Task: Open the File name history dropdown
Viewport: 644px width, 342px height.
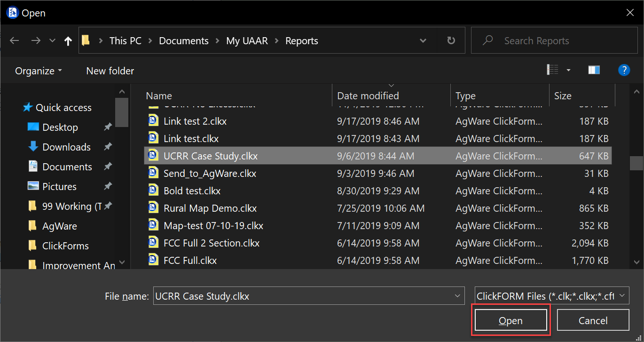Action: tap(457, 296)
